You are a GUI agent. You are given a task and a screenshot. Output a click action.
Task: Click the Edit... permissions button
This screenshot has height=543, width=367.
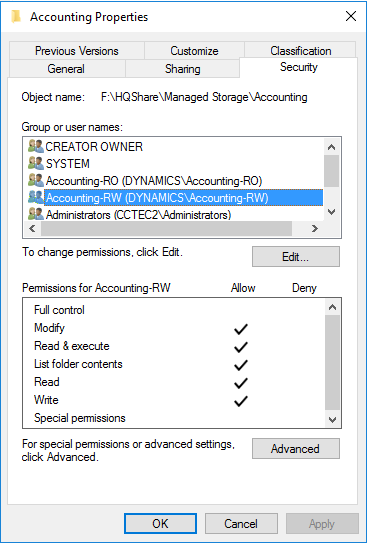click(x=296, y=257)
